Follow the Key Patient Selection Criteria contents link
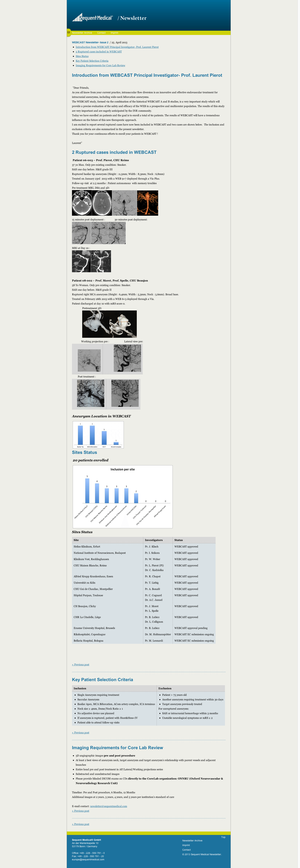 pos(92,61)
